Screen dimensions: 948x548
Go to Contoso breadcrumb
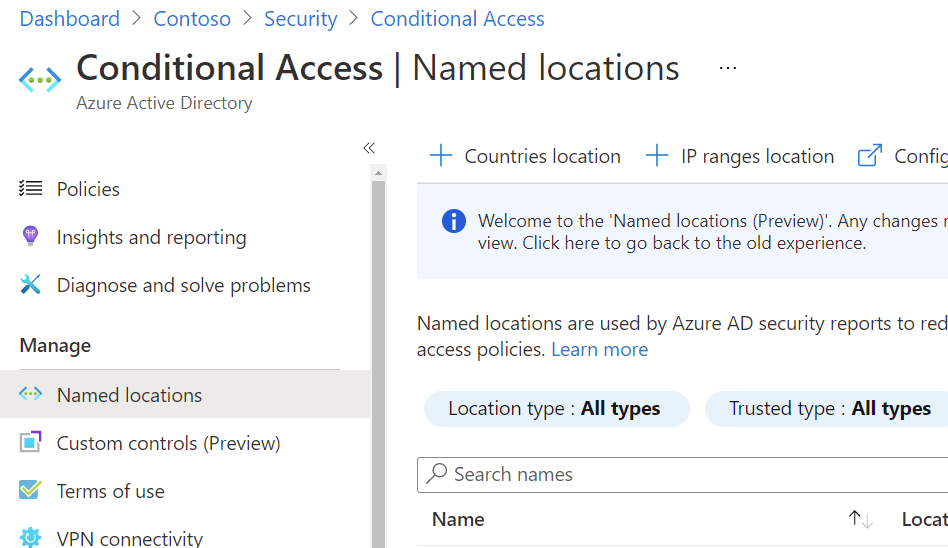click(x=192, y=19)
